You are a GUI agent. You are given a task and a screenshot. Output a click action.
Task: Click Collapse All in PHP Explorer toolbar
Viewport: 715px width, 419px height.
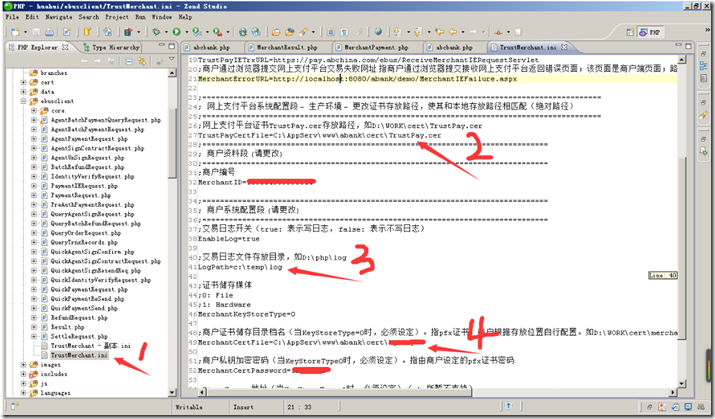129,61
